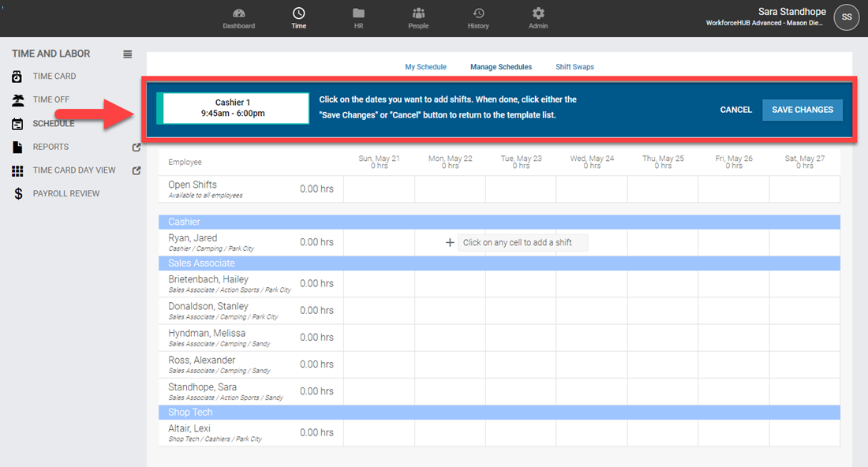Click Cancel to discard shift changes
Screen dimensions: 868x467
point(735,110)
